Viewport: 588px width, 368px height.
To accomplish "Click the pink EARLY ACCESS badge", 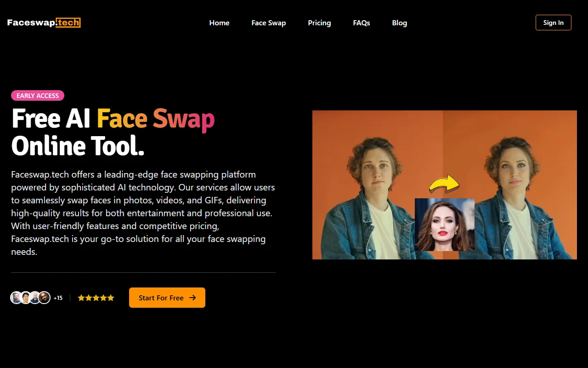I will pos(38,96).
